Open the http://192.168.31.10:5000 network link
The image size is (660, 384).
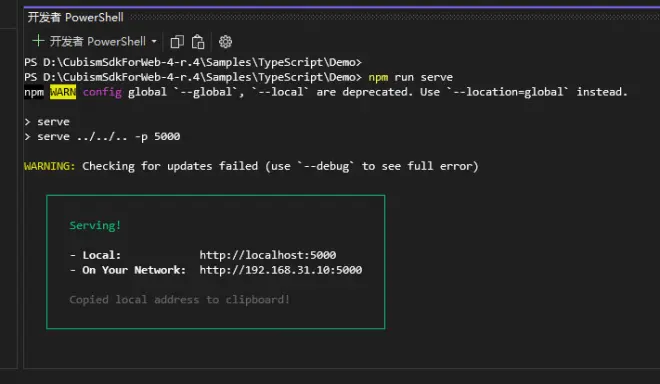(x=281, y=269)
